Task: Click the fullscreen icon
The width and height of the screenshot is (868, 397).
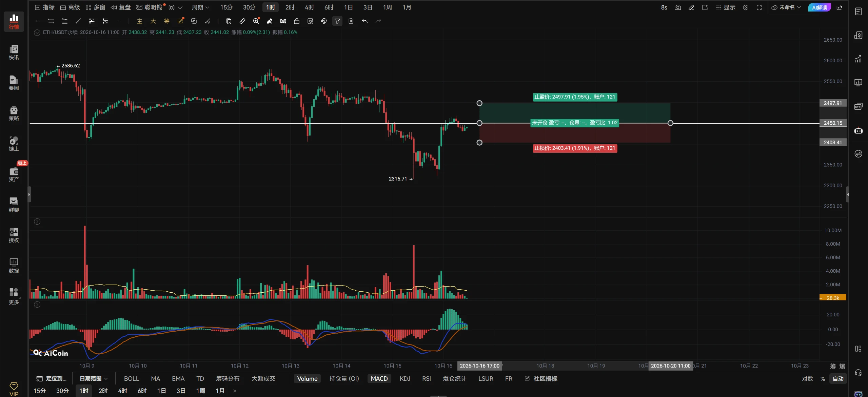Action: (759, 7)
